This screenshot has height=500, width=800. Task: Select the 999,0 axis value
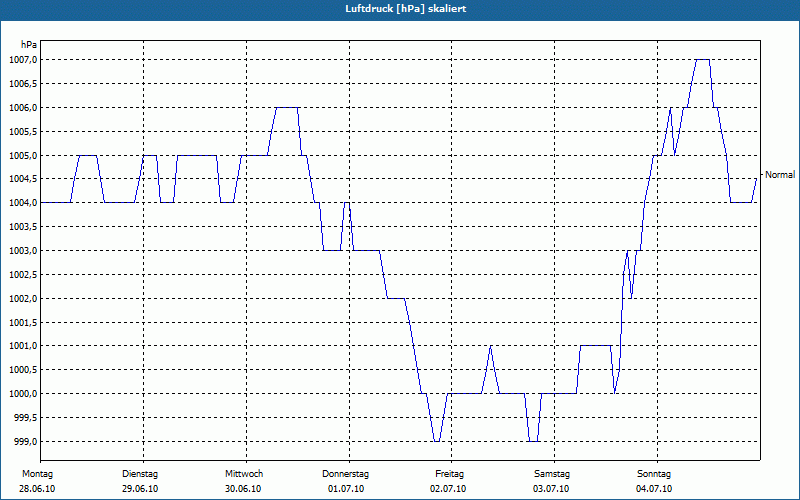tap(25, 441)
